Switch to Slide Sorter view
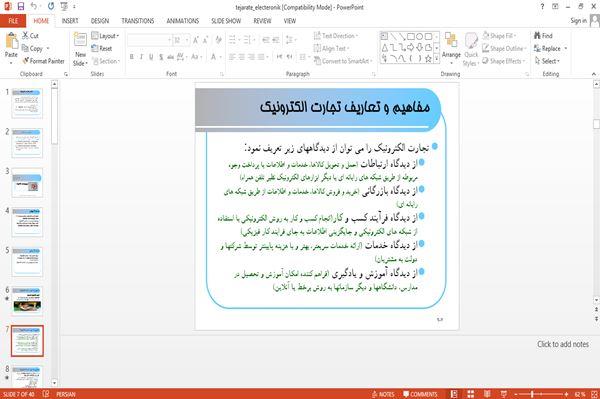The width and height of the screenshot is (600, 399). (471, 394)
